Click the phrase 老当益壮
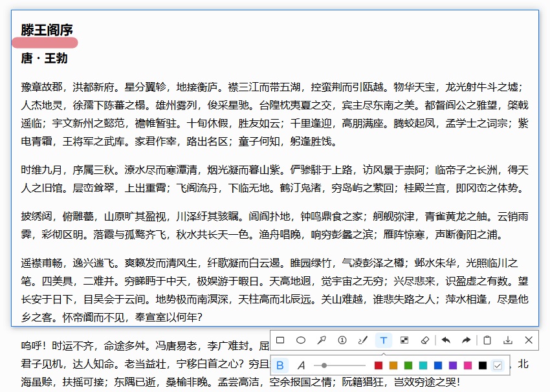Viewport: 550px width, 392px height. click(x=145, y=364)
